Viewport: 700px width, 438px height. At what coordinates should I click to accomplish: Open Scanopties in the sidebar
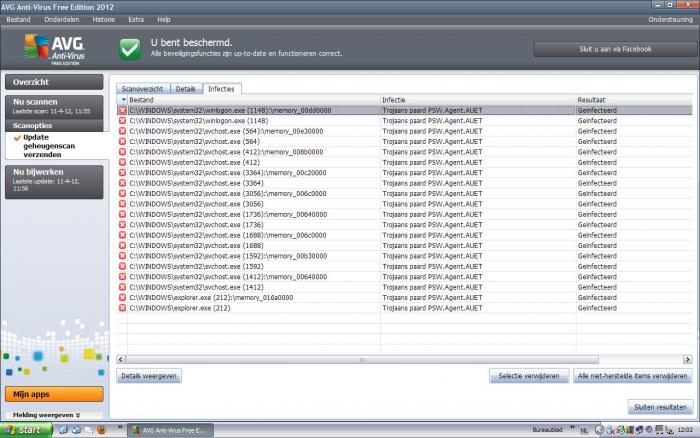click(x=54, y=125)
